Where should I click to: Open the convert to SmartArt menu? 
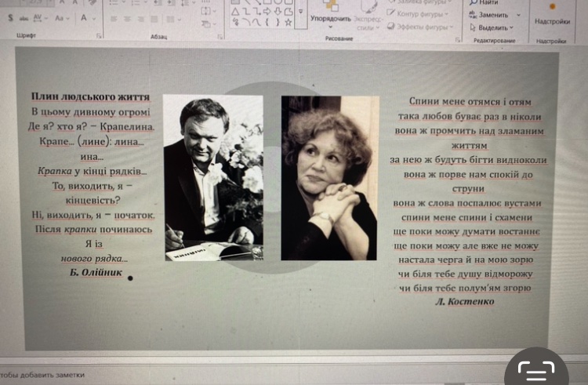pyautogui.click(x=208, y=24)
